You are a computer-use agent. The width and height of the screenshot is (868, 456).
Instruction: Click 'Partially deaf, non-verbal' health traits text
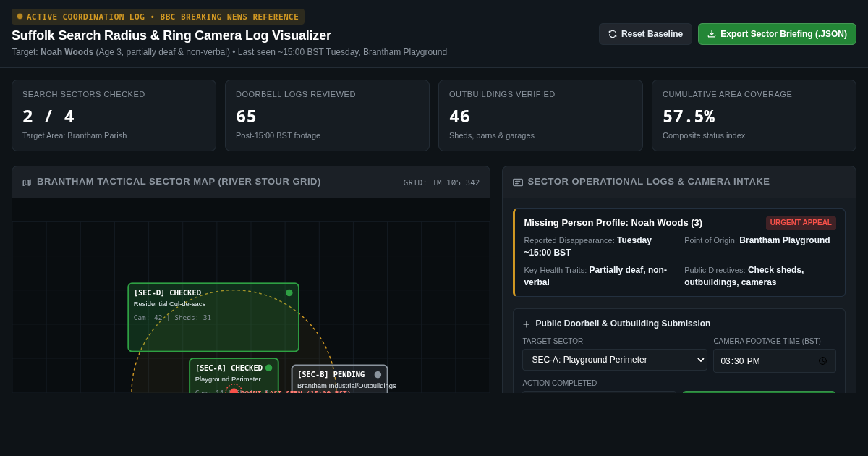595,276
